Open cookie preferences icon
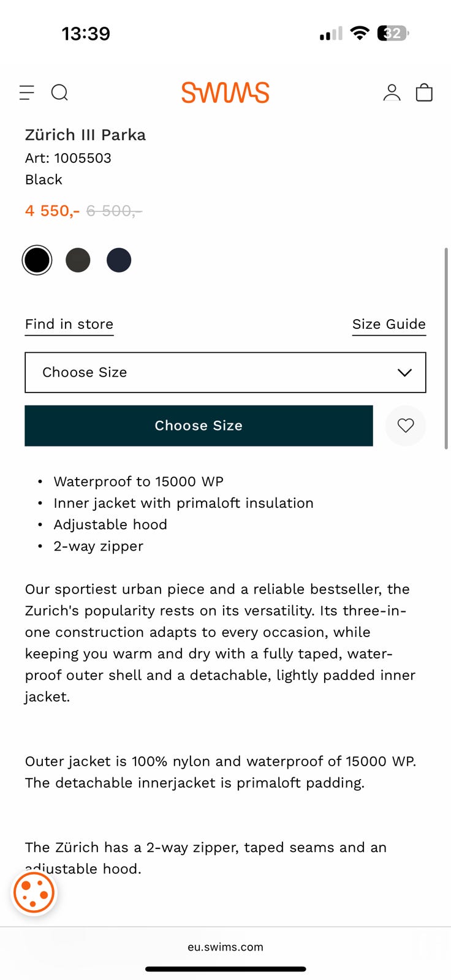 point(34,892)
